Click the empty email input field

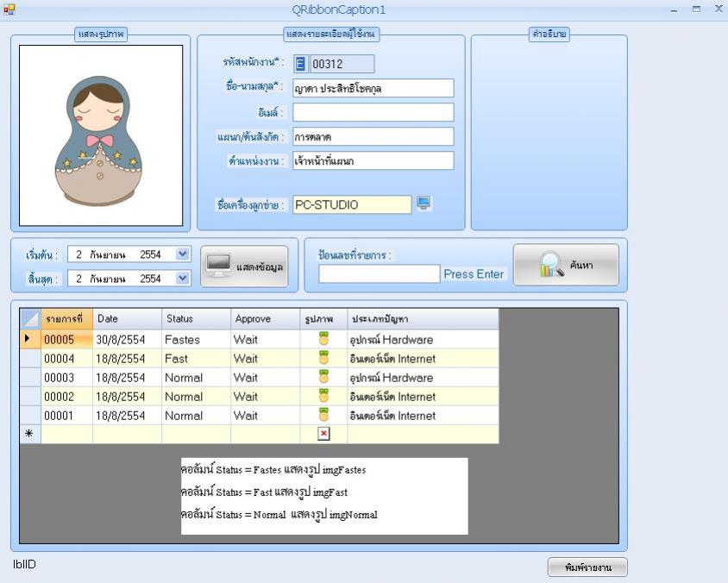(373, 112)
